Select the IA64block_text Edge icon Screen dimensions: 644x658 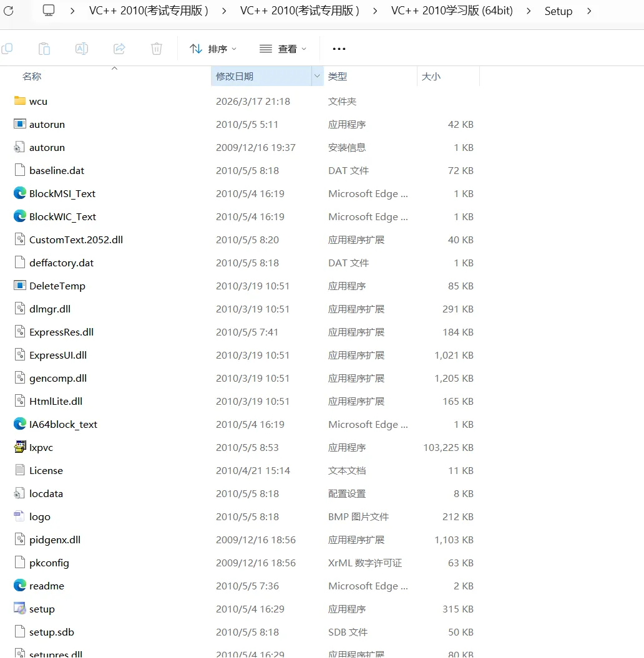[20, 424]
